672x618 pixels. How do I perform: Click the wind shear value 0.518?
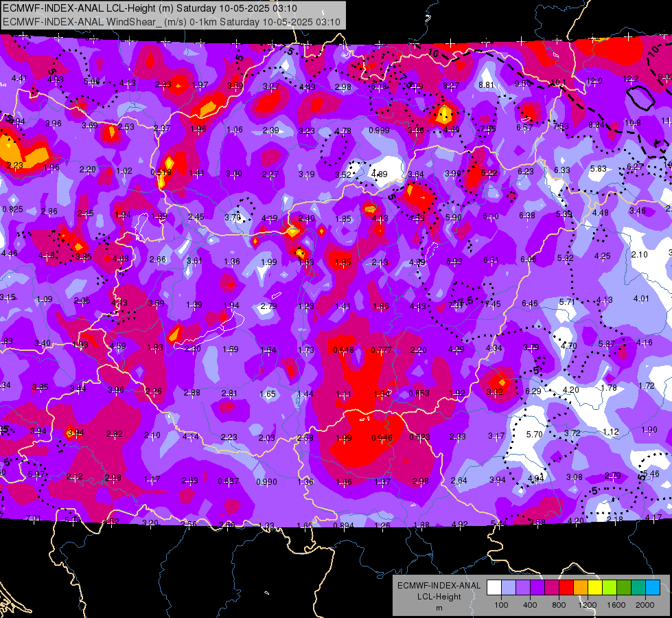click(x=161, y=172)
